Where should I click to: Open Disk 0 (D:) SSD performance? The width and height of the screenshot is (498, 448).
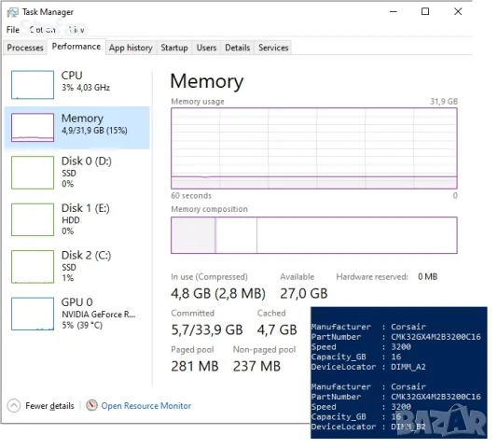tap(76, 172)
